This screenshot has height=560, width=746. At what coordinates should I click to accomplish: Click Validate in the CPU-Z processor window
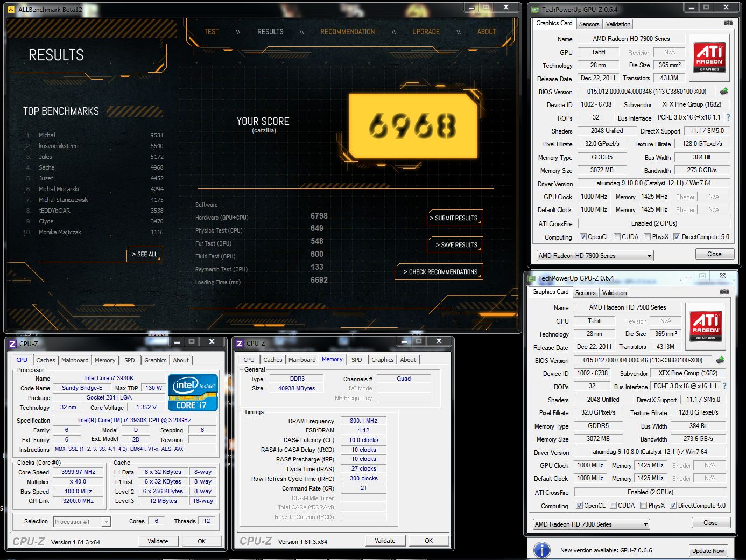[158, 541]
